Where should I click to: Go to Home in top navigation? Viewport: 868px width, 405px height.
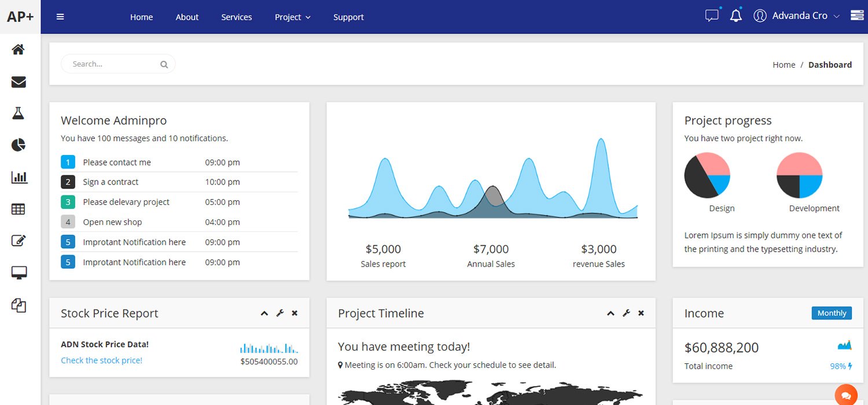point(141,17)
